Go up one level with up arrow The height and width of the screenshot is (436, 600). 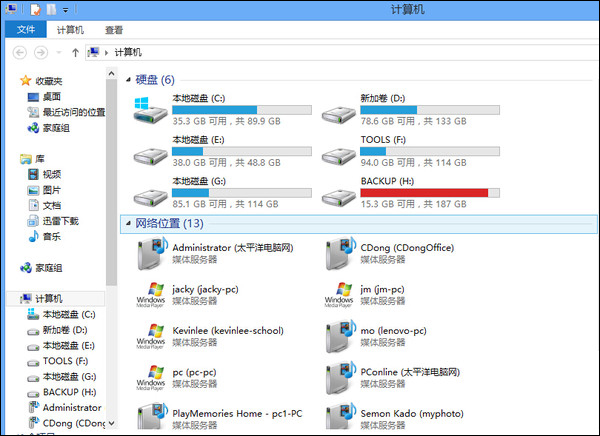point(75,52)
